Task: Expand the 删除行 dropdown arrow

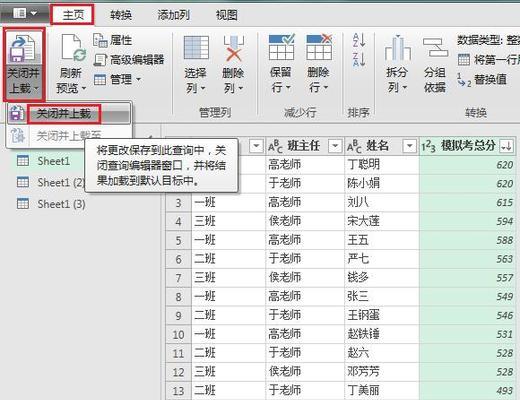Action: coord(325,88)
